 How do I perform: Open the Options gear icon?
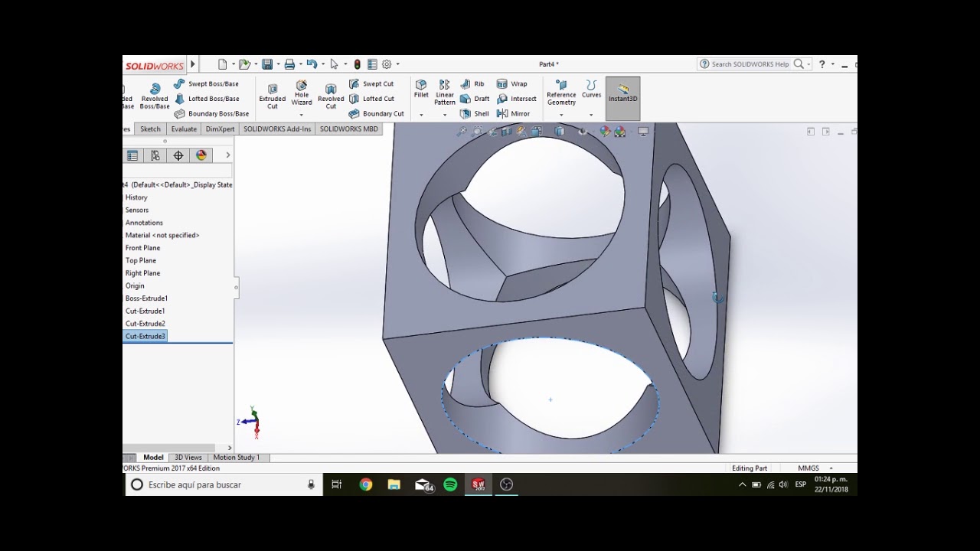click(x=387, y=64)
